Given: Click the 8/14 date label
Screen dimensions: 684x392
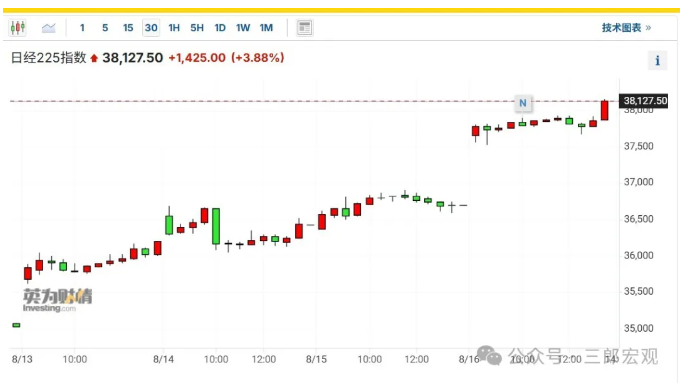Looking at the screenshot, I should [x=164, y=359].
